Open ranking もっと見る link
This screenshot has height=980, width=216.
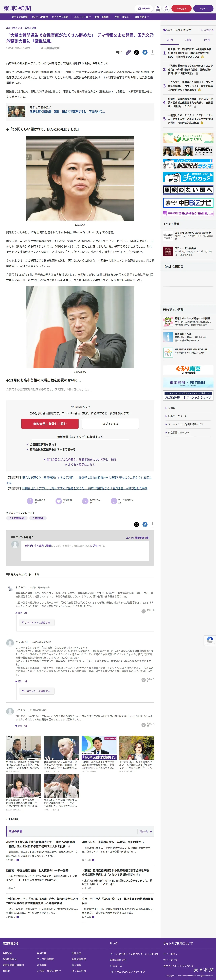coord(207,30)
